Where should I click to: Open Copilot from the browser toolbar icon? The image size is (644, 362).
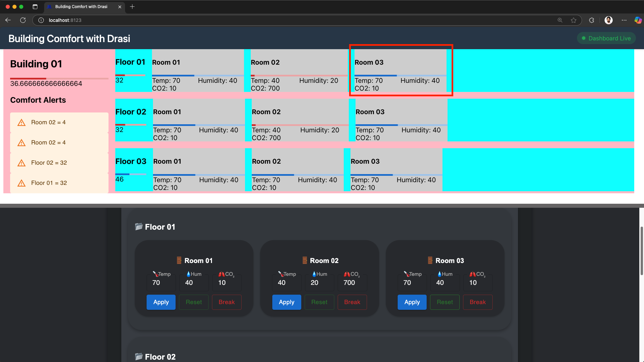(638, 20)
